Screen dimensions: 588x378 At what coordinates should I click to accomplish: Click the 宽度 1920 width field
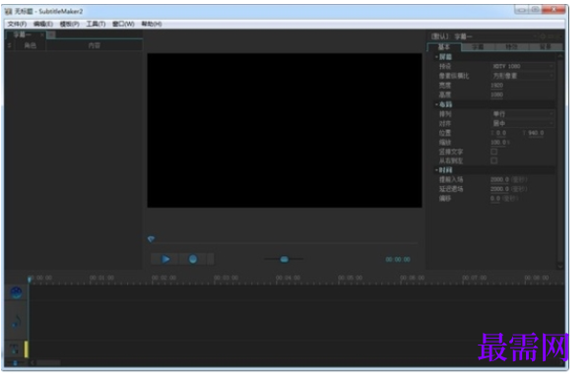tap(496, 86)
